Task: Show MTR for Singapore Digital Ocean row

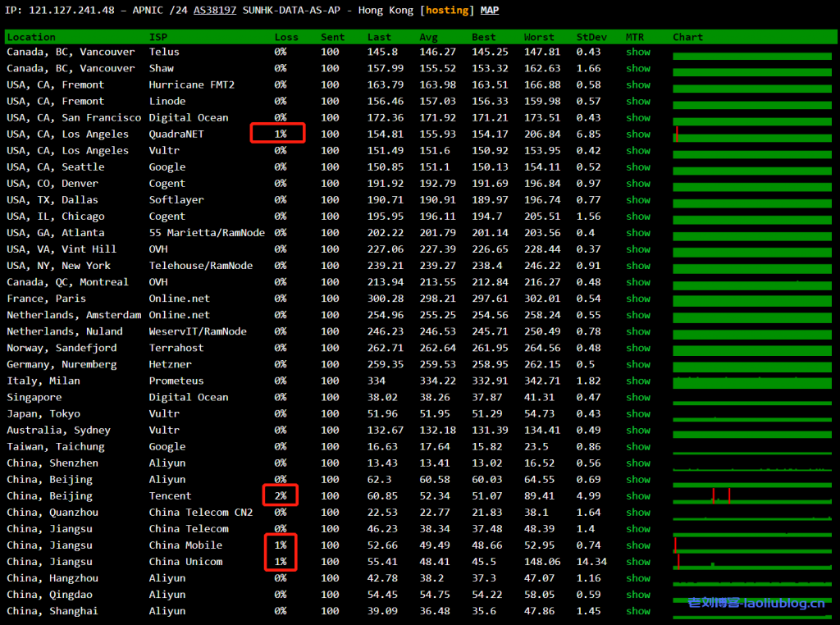Action: pos(637,397)
